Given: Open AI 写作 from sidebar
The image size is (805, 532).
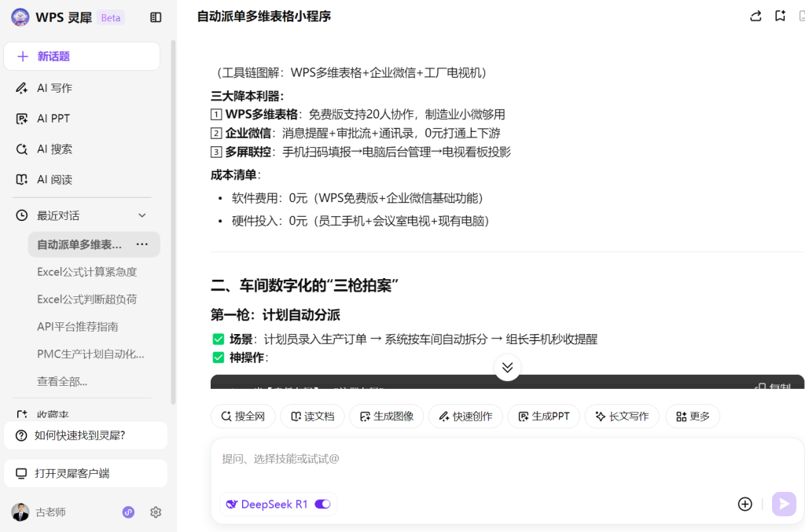Looking at the screenshot, I should click(54, 88).
